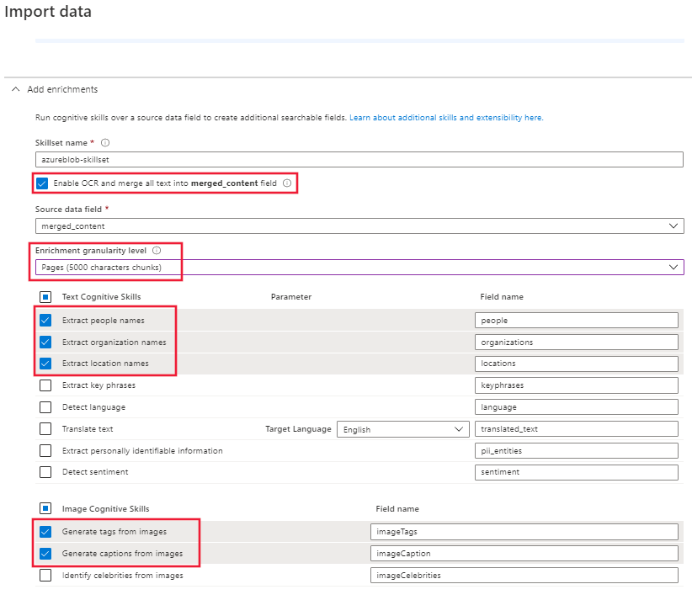692x616 pixels.
Task: Enable Detect sentiment skill
Action: pos(45,472)
